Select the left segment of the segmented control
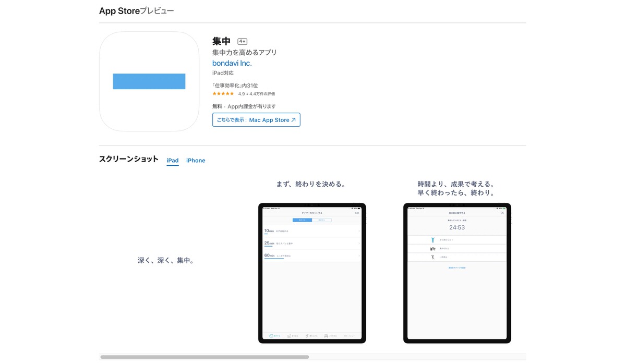 point(302,220)
